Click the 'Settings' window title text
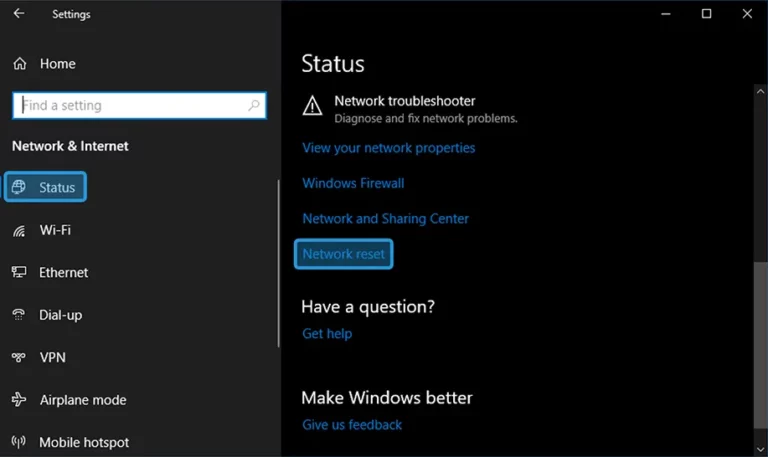The height and width of the screenshot is (457, 768). pos(72,14)
